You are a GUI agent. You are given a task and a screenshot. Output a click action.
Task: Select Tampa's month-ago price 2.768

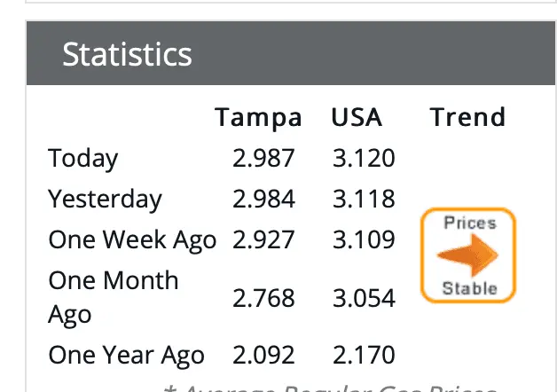point(263,297)
